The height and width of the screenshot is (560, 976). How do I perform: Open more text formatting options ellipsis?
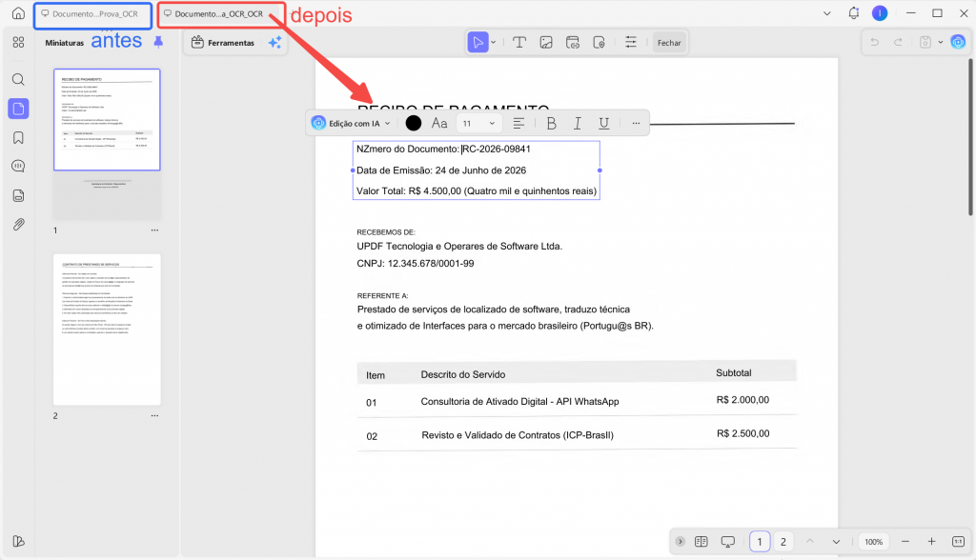(x=636, y=123)
